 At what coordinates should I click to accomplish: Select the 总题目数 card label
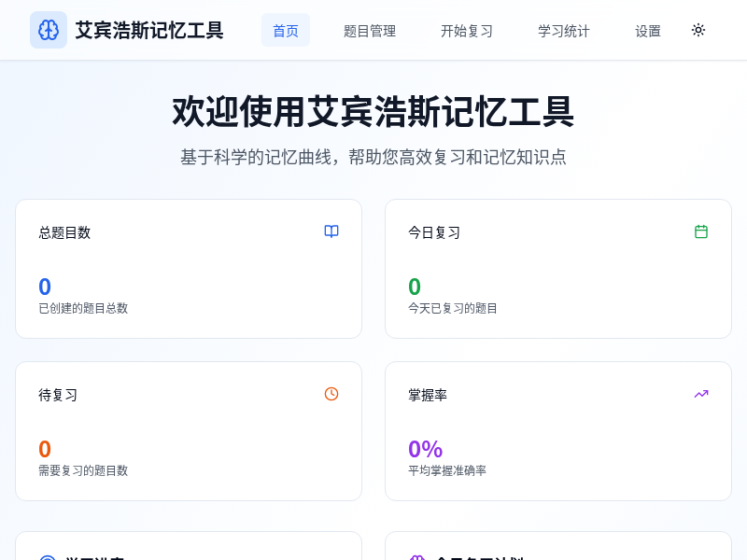[64, 232]
